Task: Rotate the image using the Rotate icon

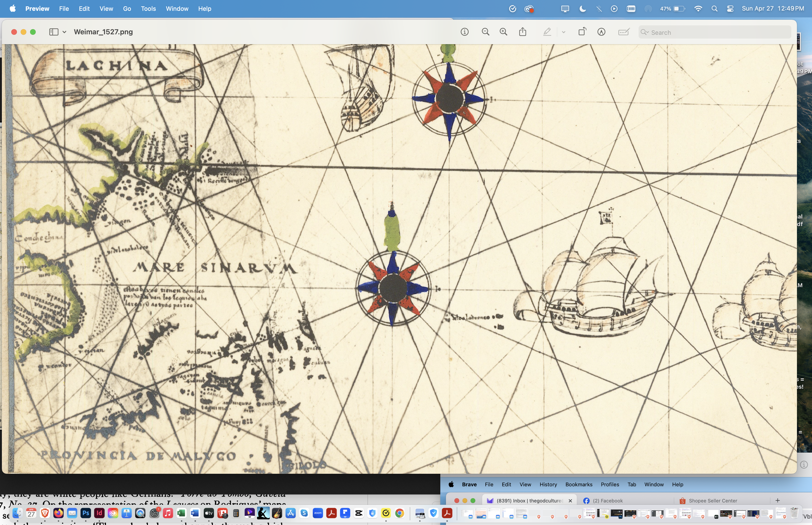Action: [x=582, y=32]
